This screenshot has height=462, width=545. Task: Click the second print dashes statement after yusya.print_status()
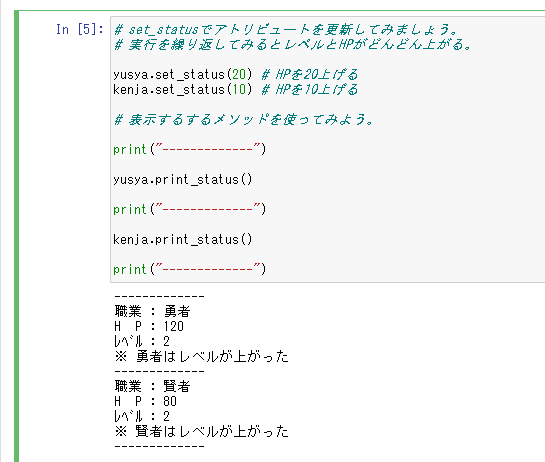tap(190, 210)
